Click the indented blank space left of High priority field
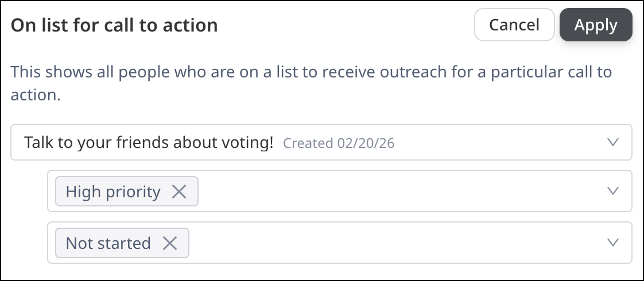644x281 pixels. [x=29, y=191]
